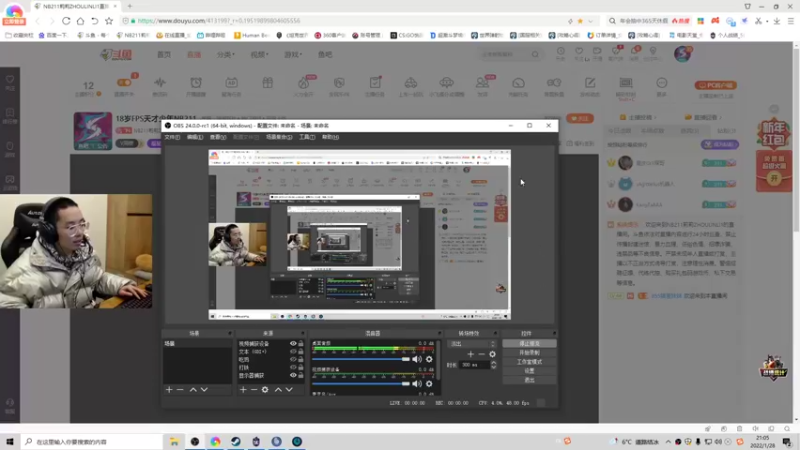This screenshot has height=450, width=800.
Task: Open OBS 文件(F) menu
Action: tap(172, 137)
